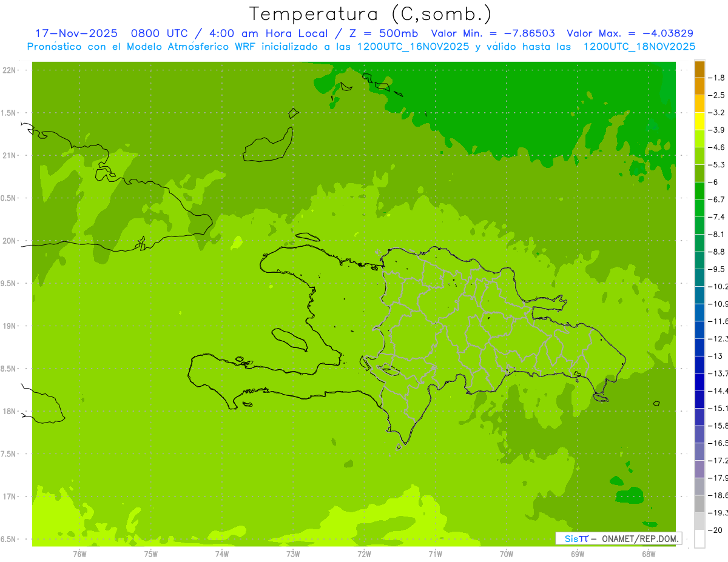The width and height of the screenshot is (728, 562).
Task: Click the "-8.8" colorbar value
Action: coord(716,252)
